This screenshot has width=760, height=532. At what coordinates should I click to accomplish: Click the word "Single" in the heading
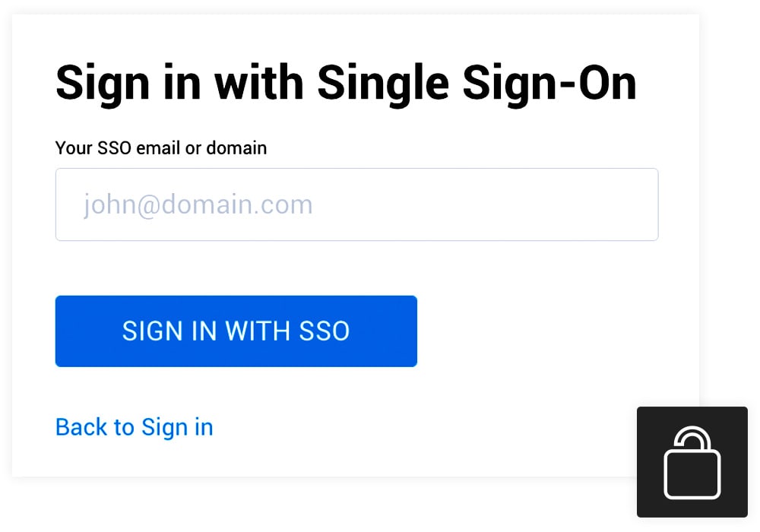(x=382, y=82)
